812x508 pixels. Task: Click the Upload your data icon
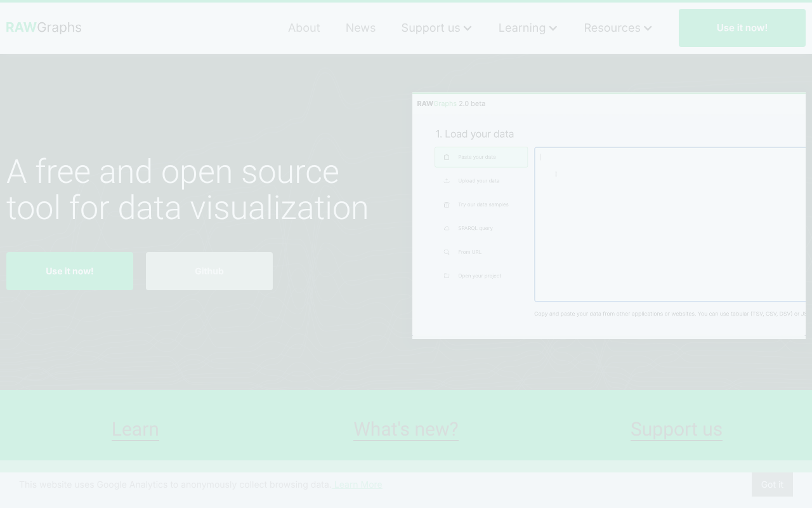pos(446,180)
